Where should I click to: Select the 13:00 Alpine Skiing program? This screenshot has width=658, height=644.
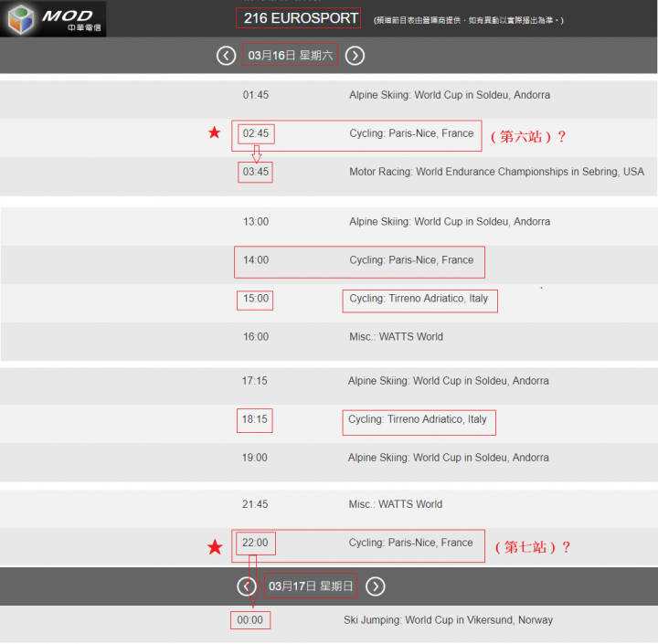pos(450,222)
